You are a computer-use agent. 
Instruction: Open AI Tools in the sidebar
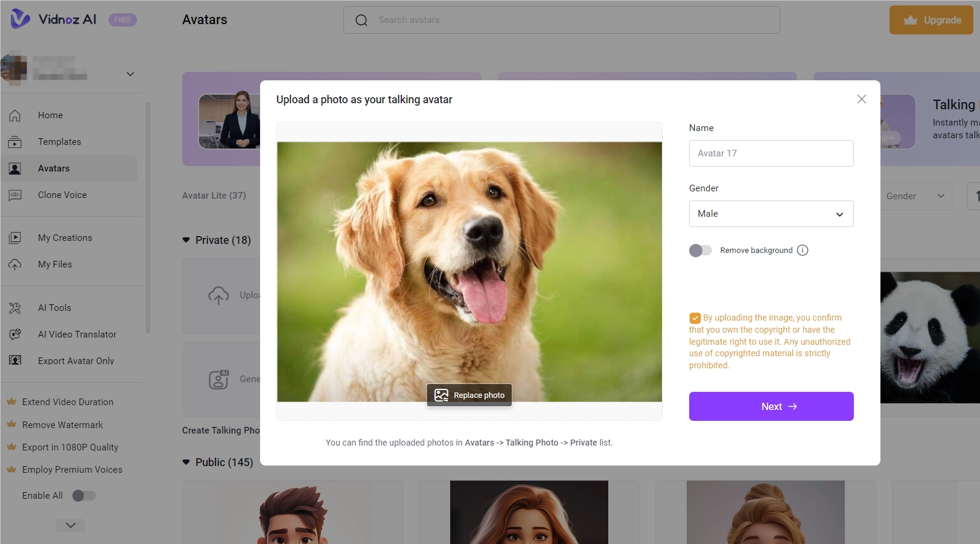[x=69, y=308]
